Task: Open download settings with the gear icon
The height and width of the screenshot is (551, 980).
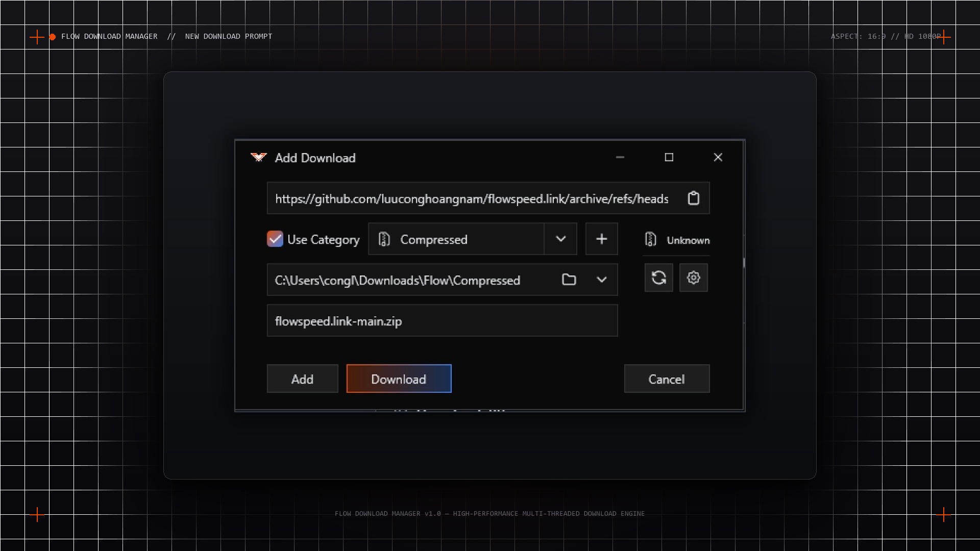Action: (693, 278)
